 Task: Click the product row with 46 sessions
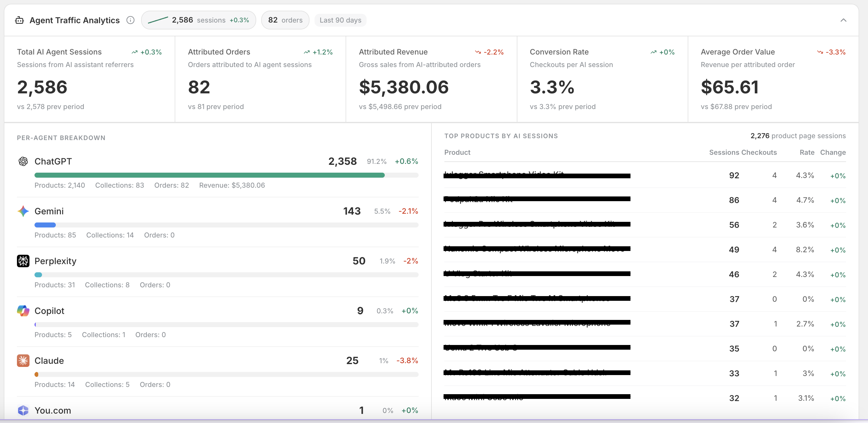pos(645,274)
